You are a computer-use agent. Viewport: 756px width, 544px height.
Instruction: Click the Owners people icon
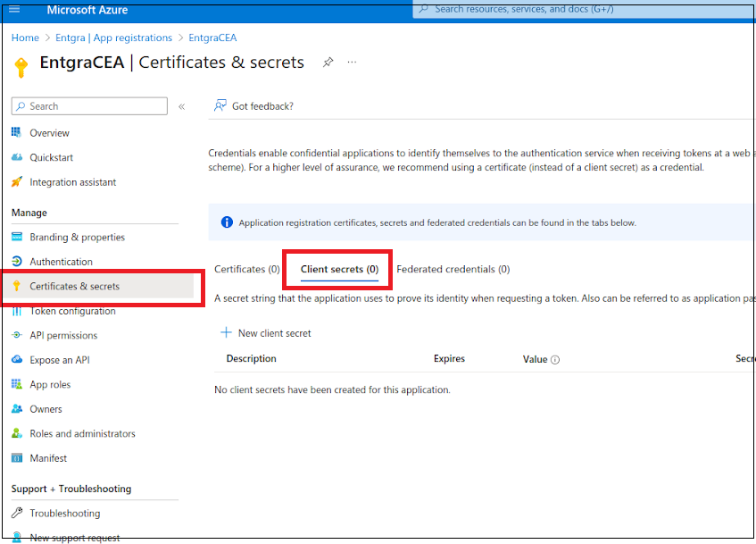tap(17, 408)
